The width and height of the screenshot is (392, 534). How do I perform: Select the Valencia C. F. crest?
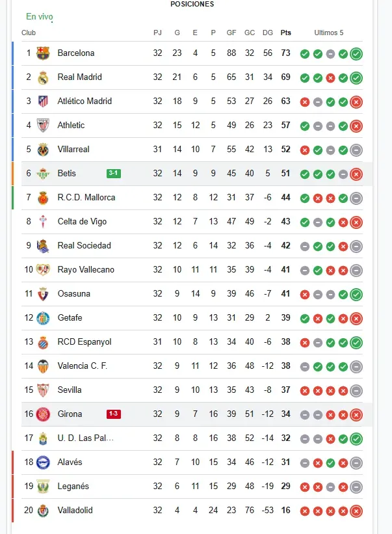point(43,366)
